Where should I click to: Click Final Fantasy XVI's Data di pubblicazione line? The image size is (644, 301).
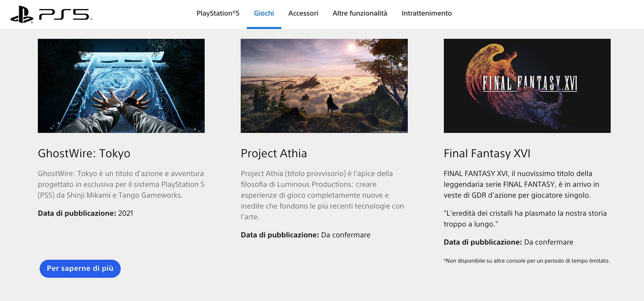tap(508, 242)
